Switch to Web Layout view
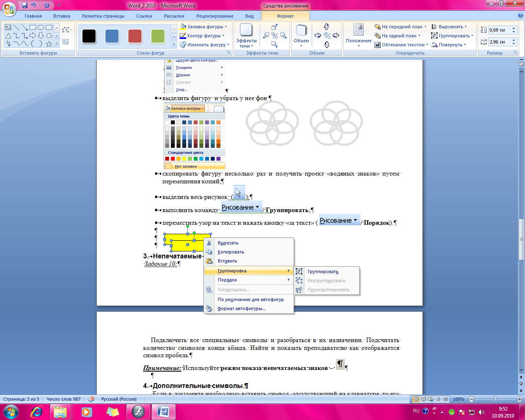The image size is (525, 420). tap(431, 399)
